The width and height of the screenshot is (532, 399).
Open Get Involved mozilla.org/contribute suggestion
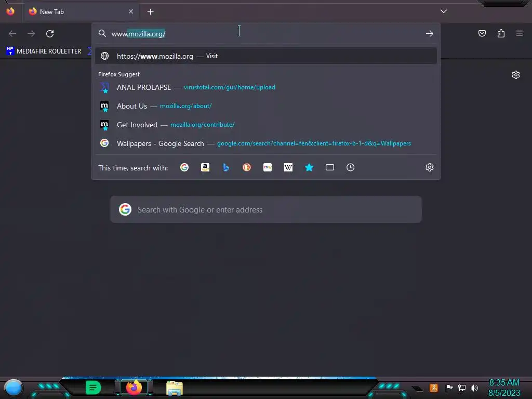click(266, 125)
